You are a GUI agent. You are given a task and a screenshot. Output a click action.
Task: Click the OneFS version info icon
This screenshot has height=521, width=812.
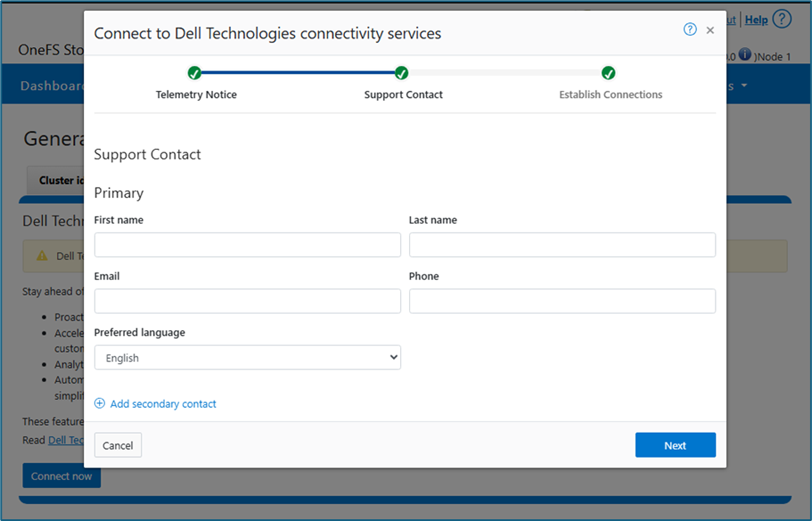coord(745,54)
